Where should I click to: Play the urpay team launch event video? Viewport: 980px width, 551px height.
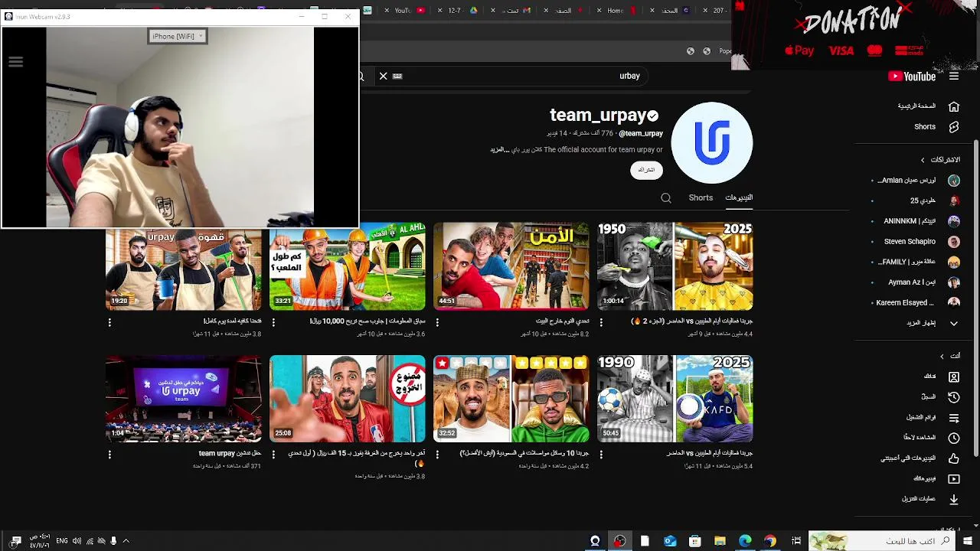pos(184,399)
